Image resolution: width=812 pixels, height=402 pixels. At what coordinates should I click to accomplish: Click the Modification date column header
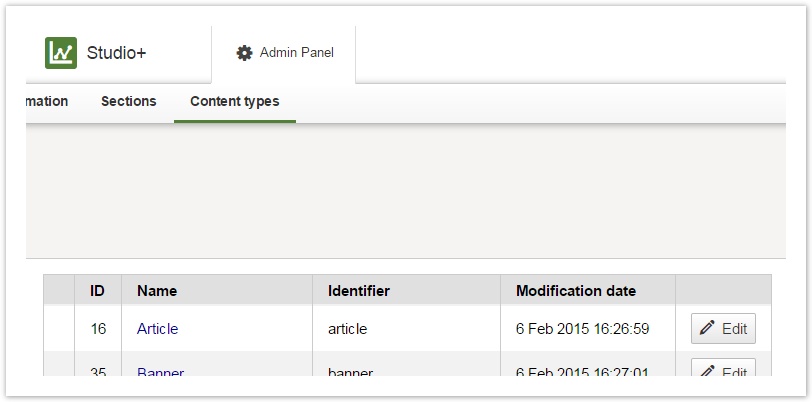575,291
